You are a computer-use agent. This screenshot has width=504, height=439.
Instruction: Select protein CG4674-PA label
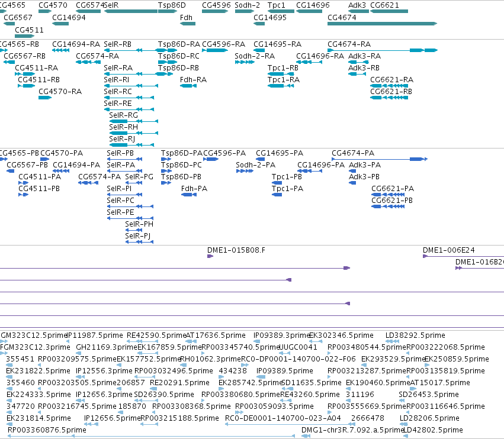pyautogui.click(x=353, y=153)
